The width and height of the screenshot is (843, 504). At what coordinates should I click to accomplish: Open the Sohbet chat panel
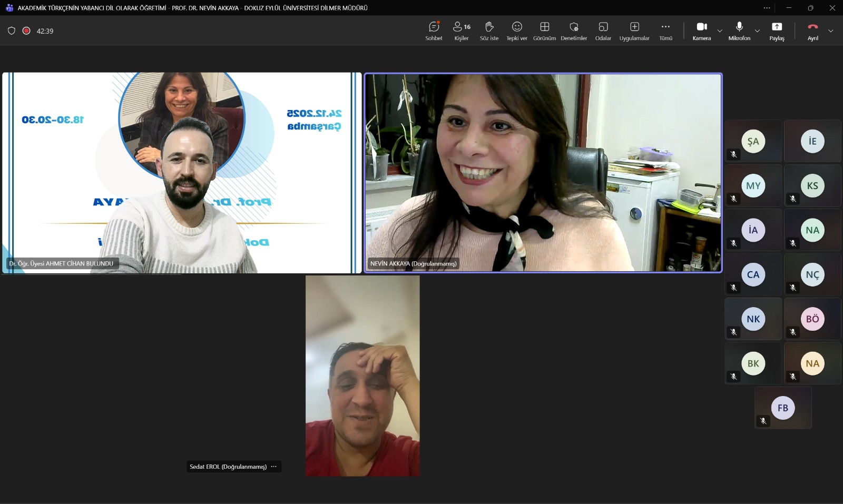point(434,31)
